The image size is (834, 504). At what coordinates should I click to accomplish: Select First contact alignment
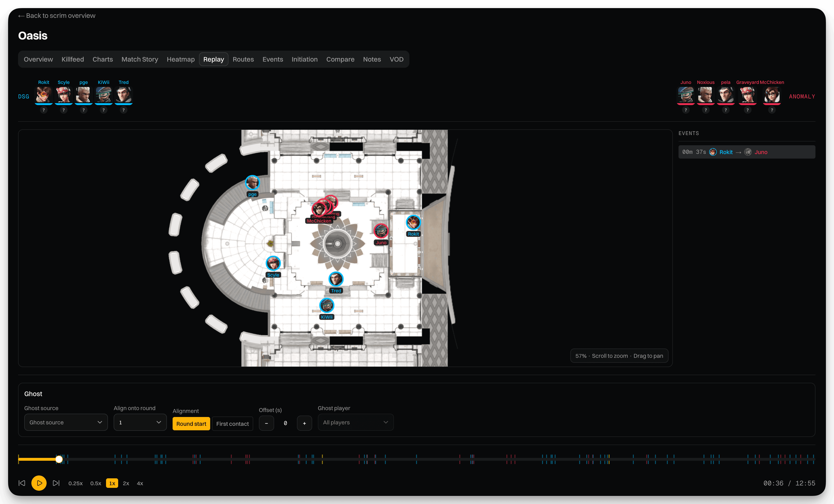pos(233,424)
